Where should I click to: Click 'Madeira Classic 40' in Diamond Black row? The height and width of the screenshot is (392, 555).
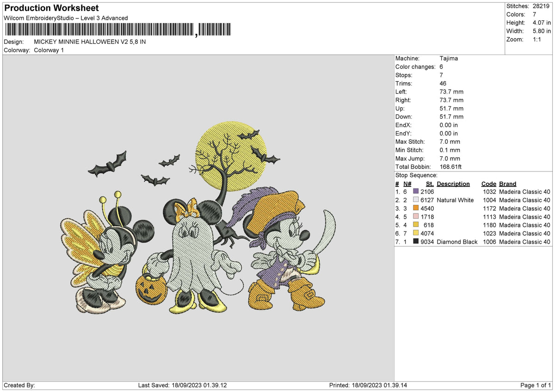(525, 241)
